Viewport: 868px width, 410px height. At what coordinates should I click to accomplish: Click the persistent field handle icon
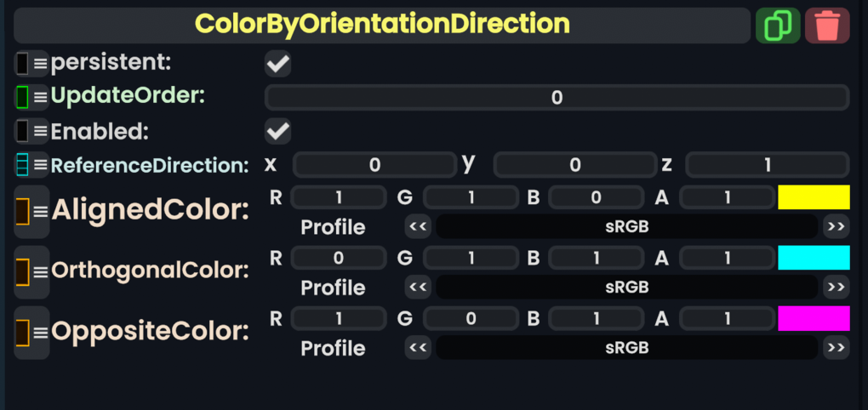point(31,64)
